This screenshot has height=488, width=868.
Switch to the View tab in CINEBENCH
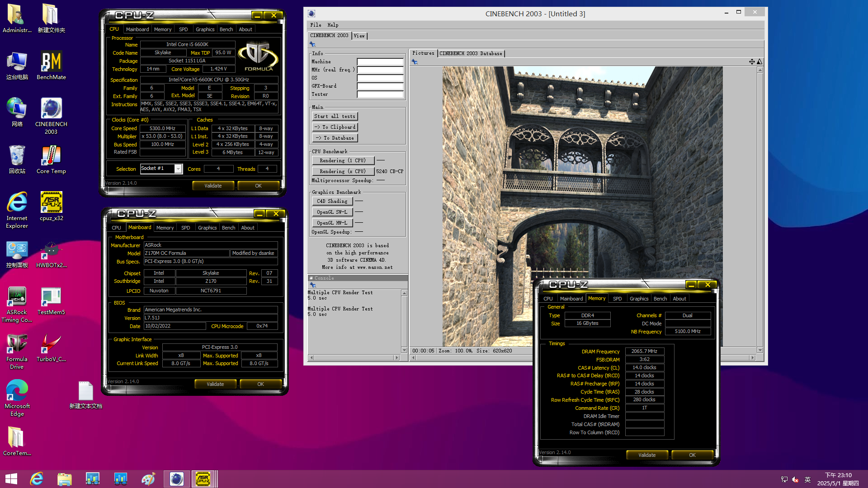[x=359, y=36]
